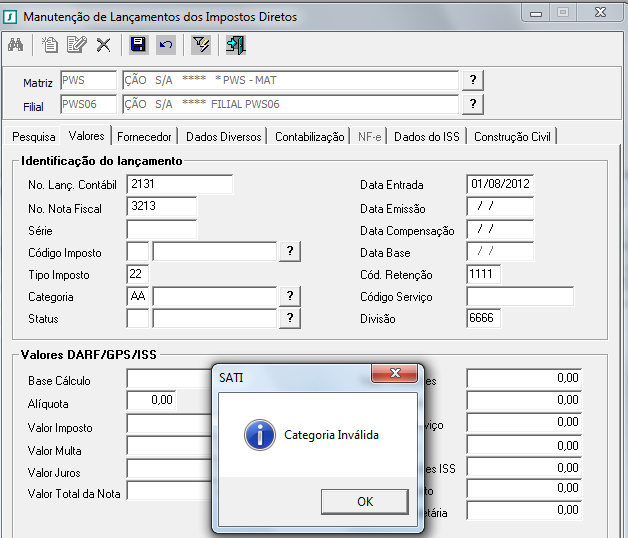The image size is (628, 538).
Task: Click the save floppy disk icon
Action: [x=139, y=44]
